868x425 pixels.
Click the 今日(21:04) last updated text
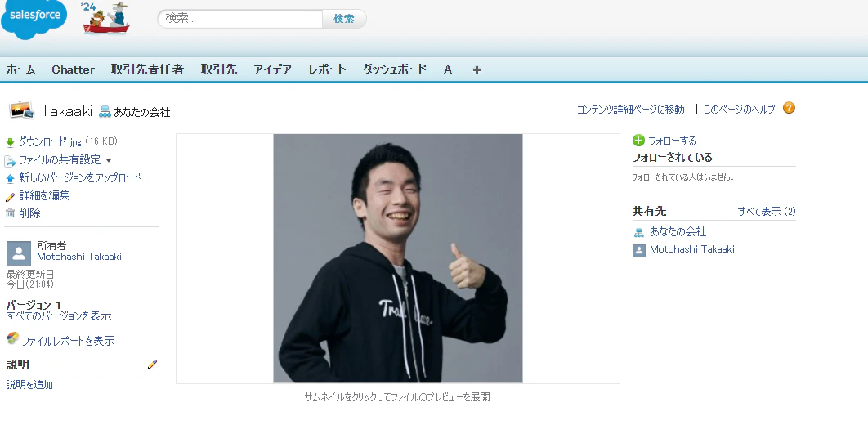coord(30,284)
